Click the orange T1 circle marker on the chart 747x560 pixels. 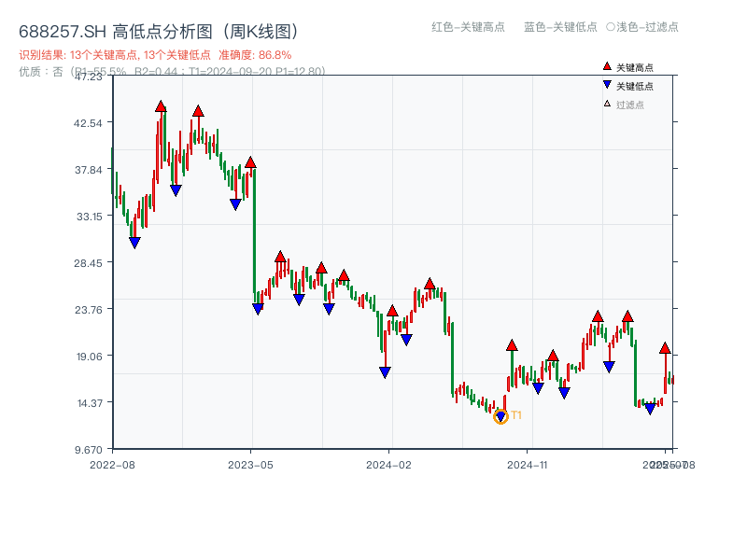500,416
